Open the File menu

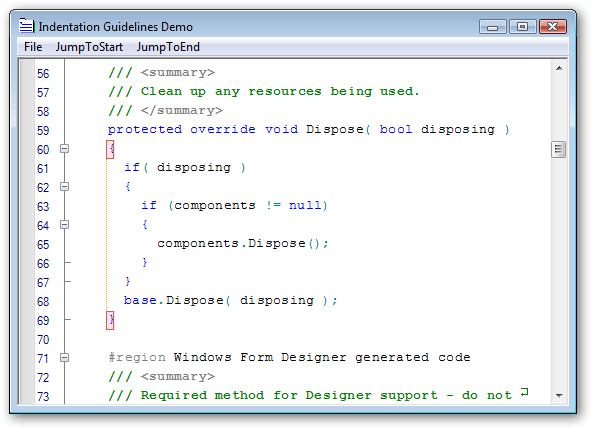[x=33, y=47]
